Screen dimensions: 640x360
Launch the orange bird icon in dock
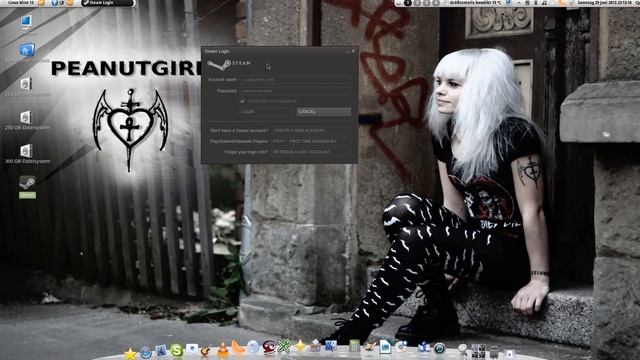click(x=238, y=347)
